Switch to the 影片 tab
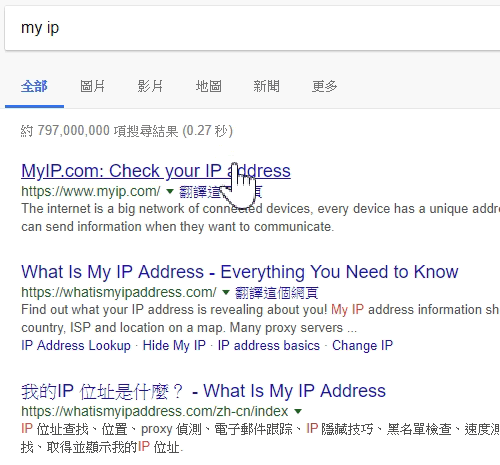This screenshot has height=465, width=500. tap(150, 86)
